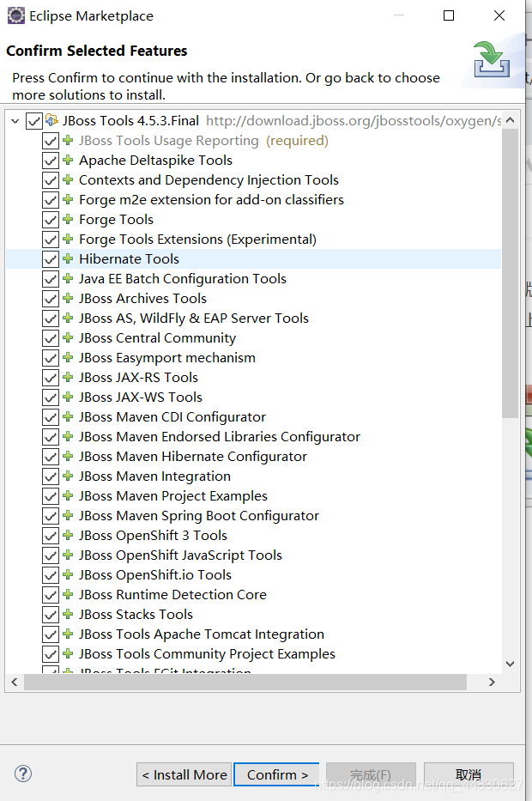Screen dimensions: 532x801
Task: Click the plus icon beside Apache Deltaspike Tools
Action: point(68,160)
